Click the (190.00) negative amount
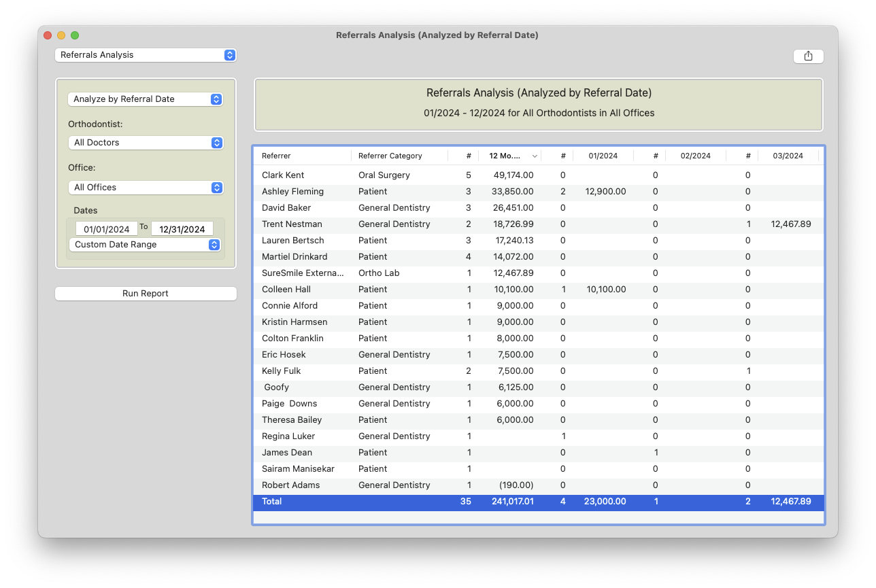This screenshot has width=876, height=588. pos(516,485)
